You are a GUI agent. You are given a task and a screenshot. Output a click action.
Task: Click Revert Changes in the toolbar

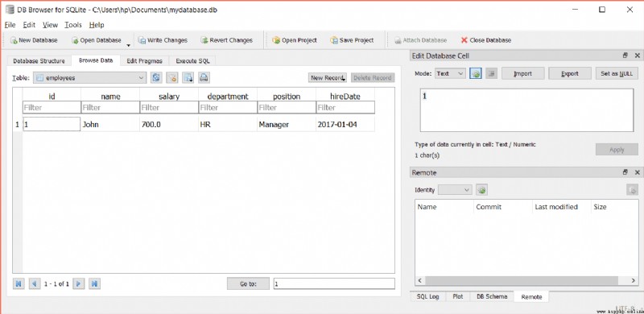[x=226, y=40]
